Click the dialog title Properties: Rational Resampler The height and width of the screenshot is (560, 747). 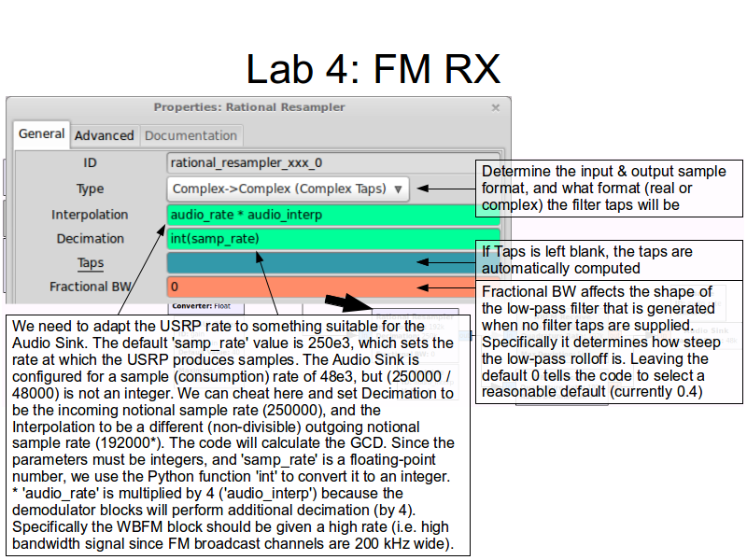[x=249, y=107]
